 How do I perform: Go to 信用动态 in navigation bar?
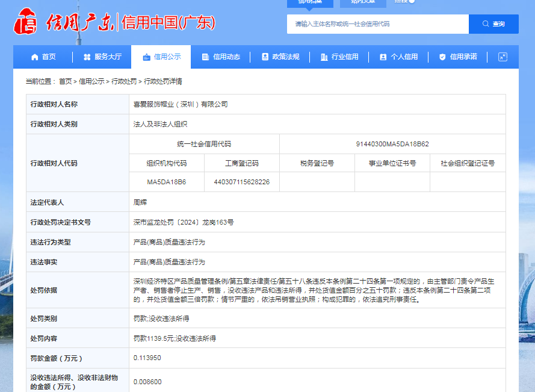point(221,57)
